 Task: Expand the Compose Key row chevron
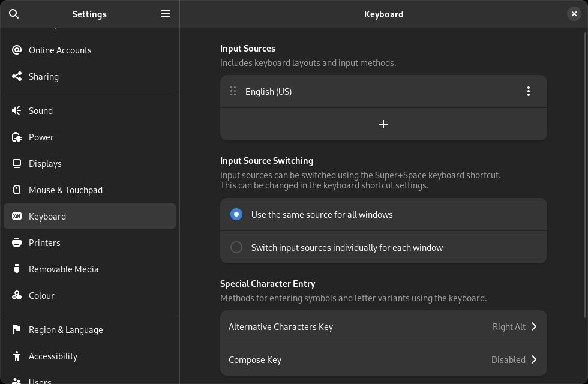[533, 360]
